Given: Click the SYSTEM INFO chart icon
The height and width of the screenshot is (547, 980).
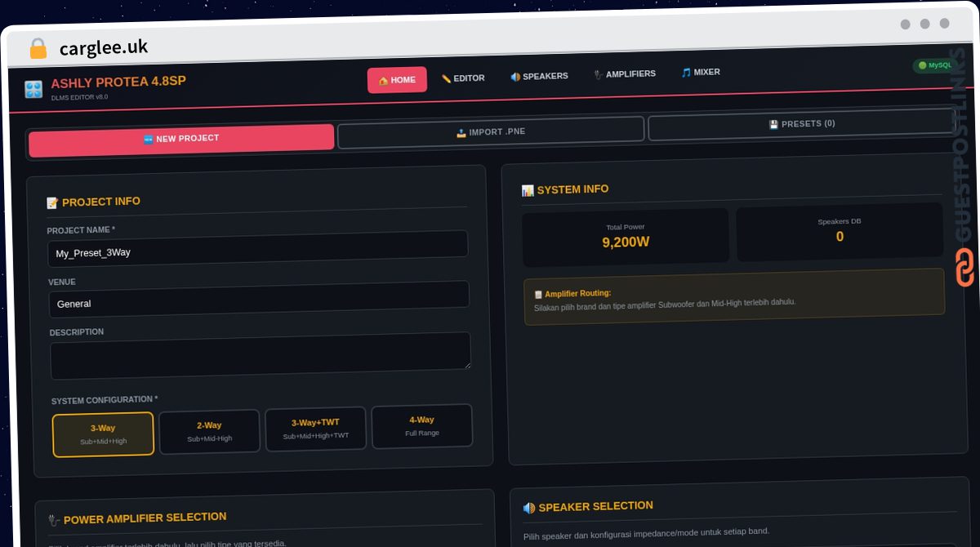Looking at the screenshot, I should click(x=528, y=191).
